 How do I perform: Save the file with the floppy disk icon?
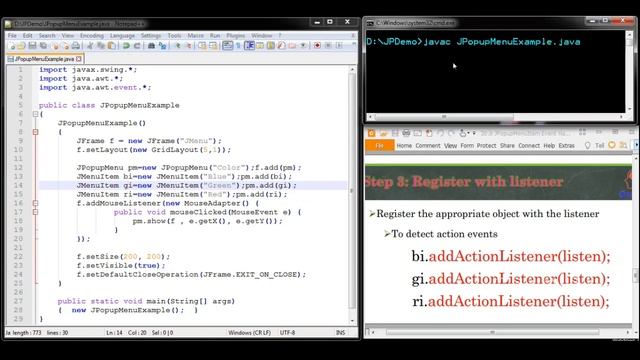tap(33, 46)
